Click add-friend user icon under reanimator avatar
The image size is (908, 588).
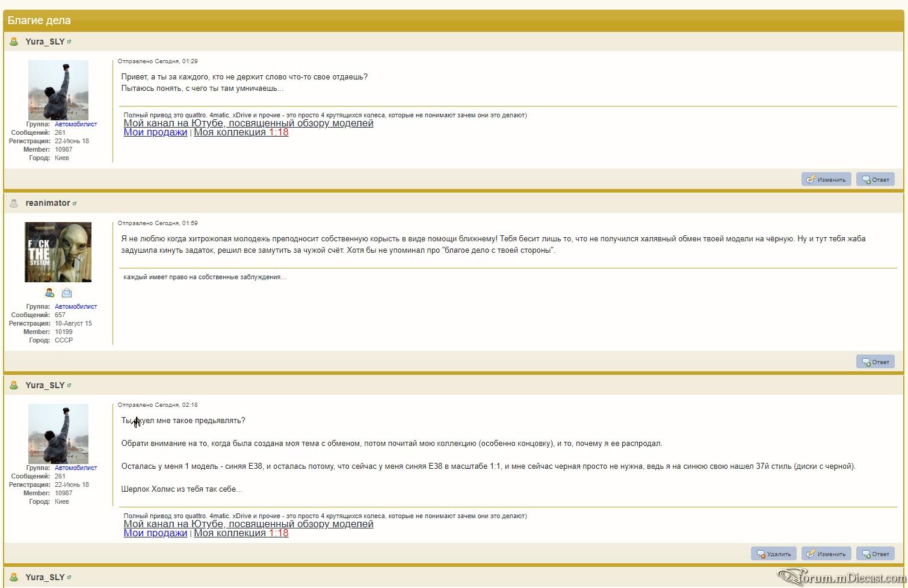(49, 293)
